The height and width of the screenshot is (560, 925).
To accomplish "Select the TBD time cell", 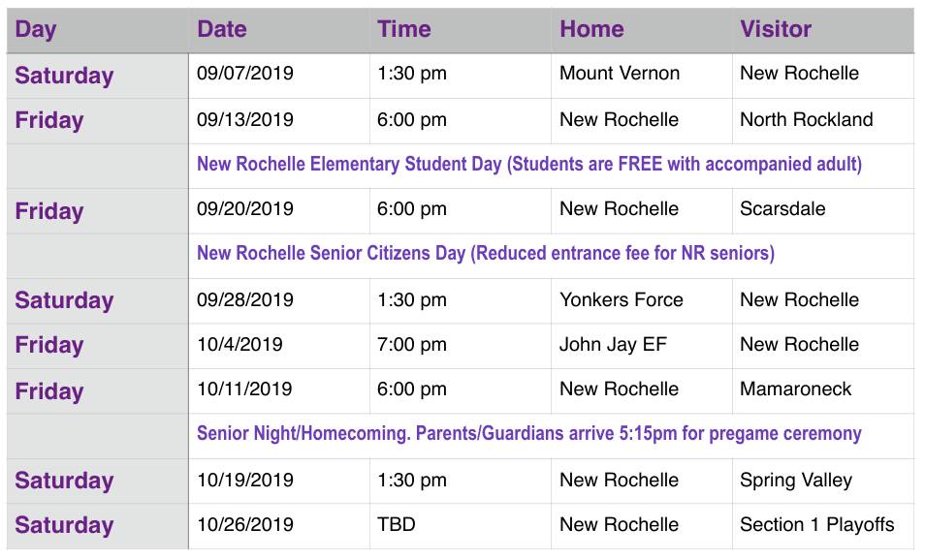I will tap(461, 526).
